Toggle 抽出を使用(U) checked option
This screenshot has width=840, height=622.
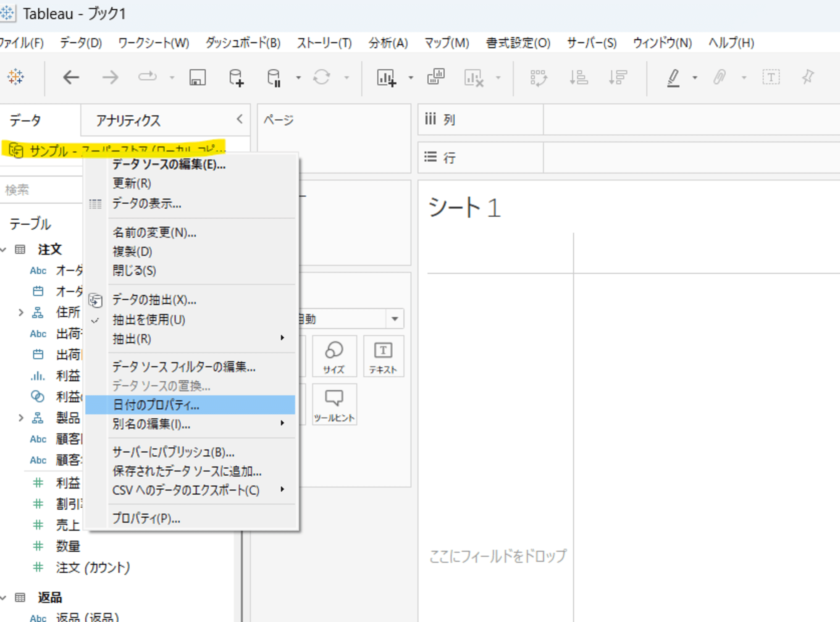click(149, 320)
